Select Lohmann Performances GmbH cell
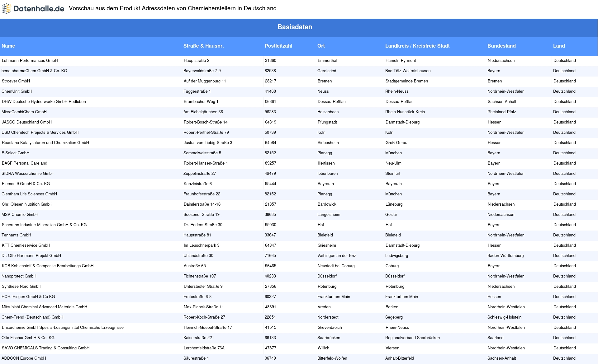The width and height of the screenshot is (598, 364). coord(30,61)
